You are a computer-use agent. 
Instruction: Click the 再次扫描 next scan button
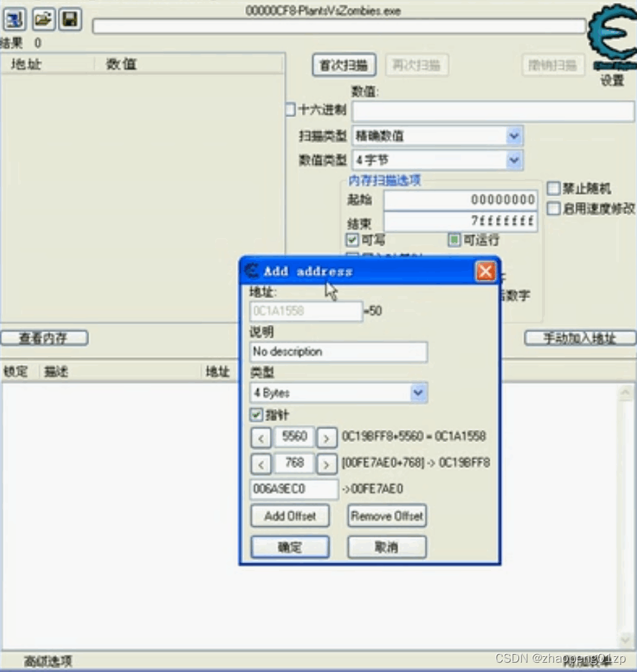(x=417, y=65)
